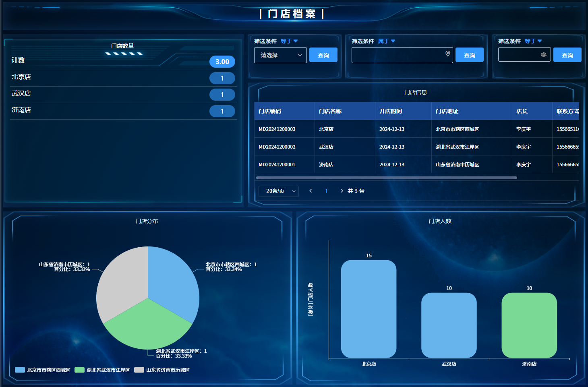Toggle 湖北省武汉市江岸区 legend item
Viewport: 588px width, 387px height.
point(102,370)
